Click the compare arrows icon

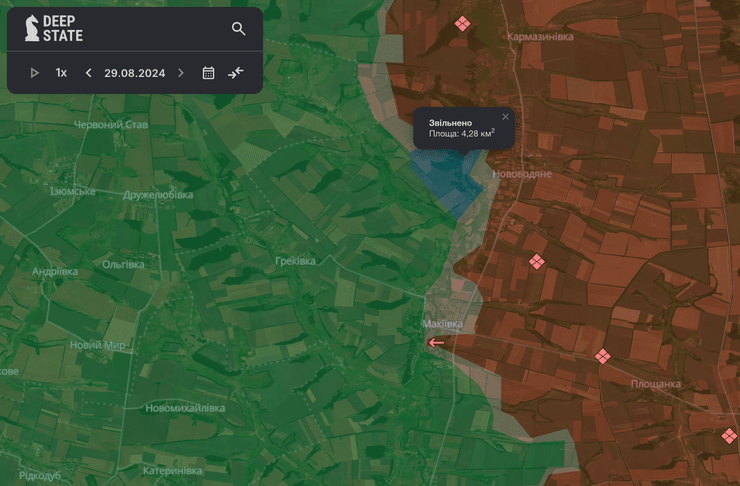pyautogui.click(x=235, y=73)
